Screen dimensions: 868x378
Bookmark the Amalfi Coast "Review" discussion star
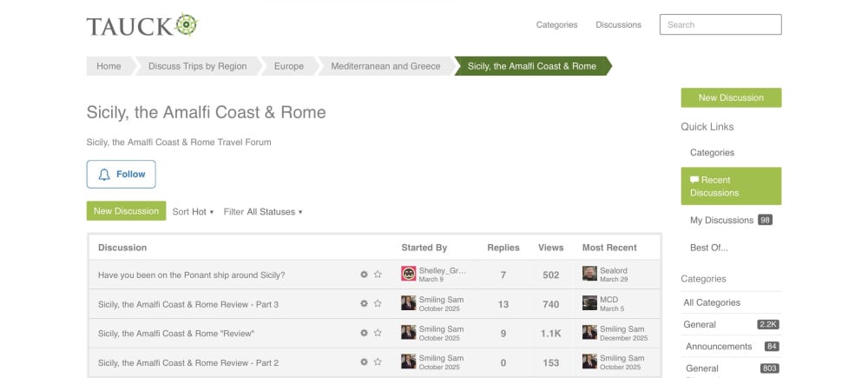point(378,333)
